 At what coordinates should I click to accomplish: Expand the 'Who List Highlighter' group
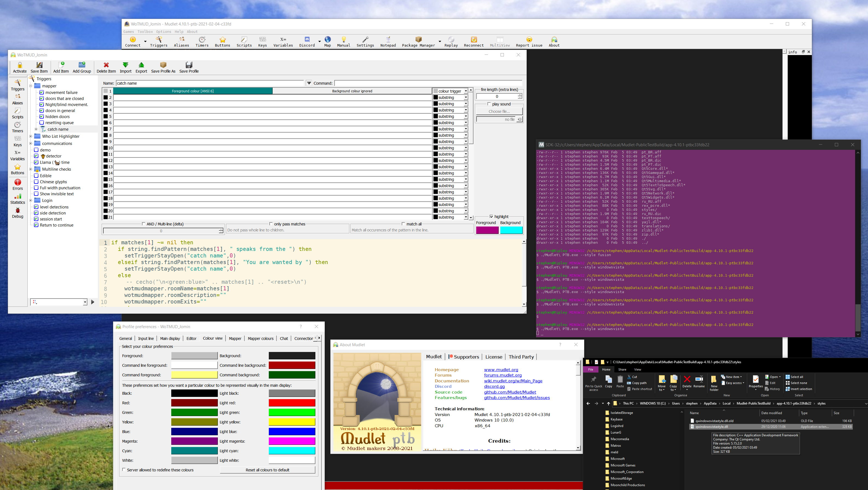30,136
